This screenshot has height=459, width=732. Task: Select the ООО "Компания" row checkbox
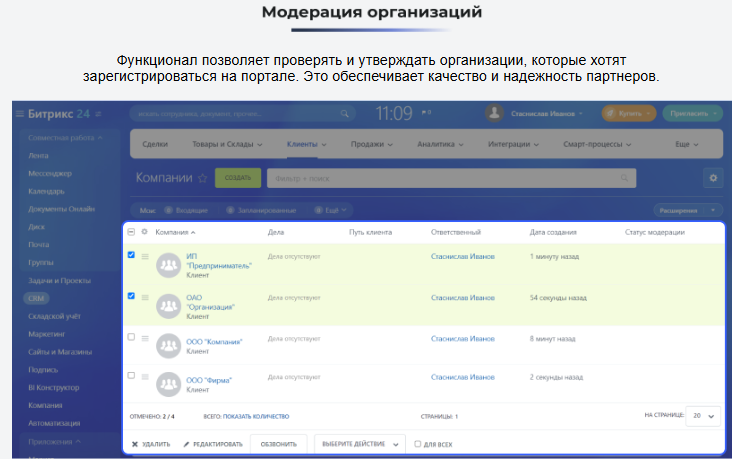point(131,337)
